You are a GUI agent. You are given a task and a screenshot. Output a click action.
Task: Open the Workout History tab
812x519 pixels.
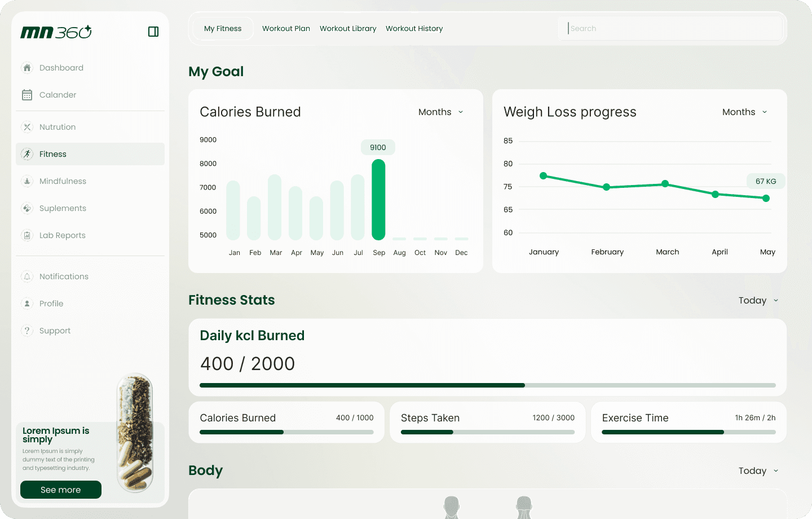coord(414,29)
